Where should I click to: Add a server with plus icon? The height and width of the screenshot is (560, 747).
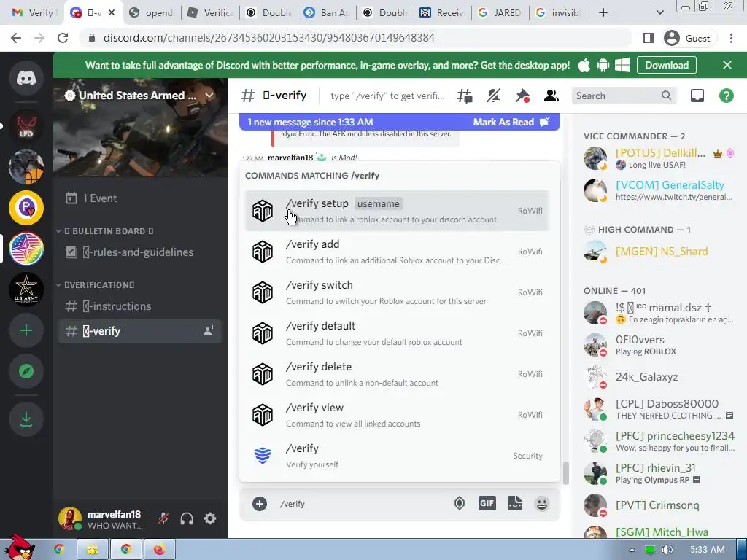tap(26, 330)
